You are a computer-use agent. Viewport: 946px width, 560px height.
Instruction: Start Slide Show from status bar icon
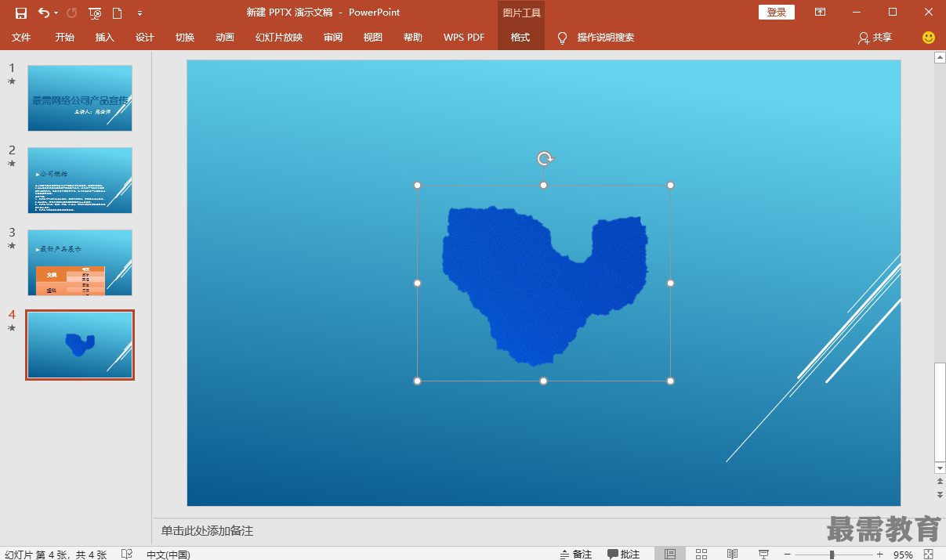[x=763, y=554]
